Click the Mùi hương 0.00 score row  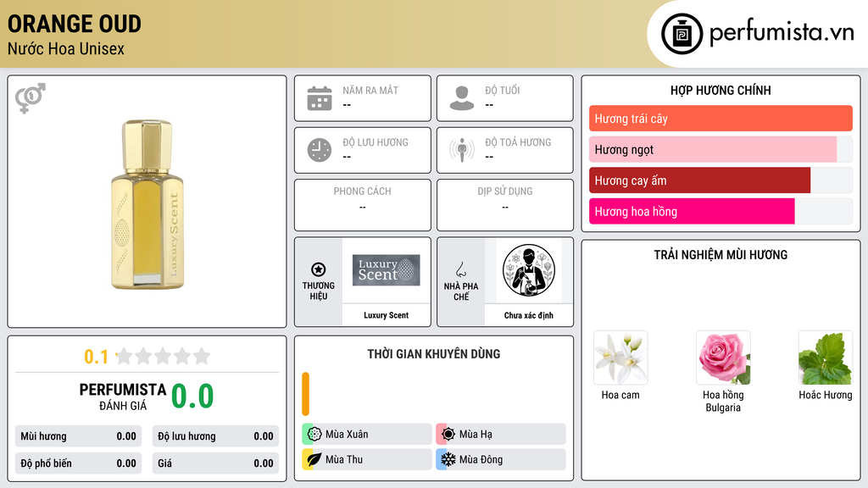pyautogui.click(x=79, y=436)
